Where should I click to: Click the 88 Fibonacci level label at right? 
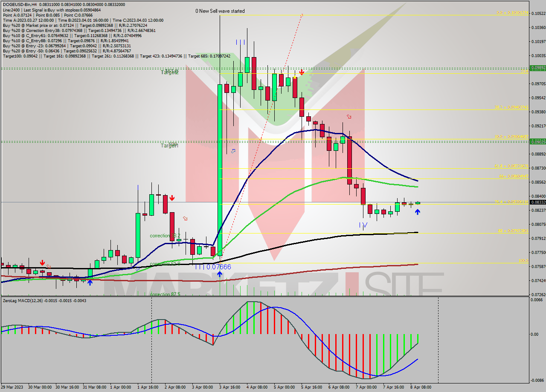513,231
